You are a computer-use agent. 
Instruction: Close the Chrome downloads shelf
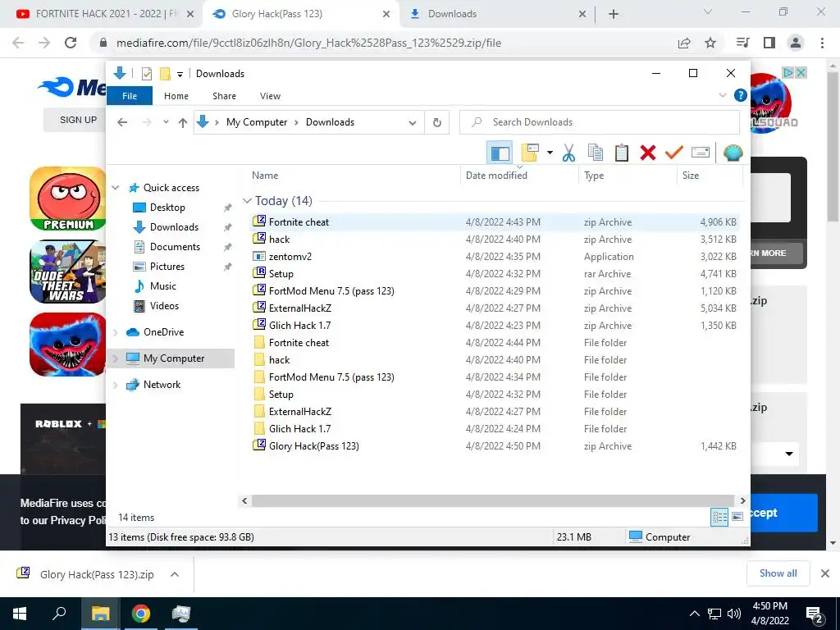click(825, 573)
